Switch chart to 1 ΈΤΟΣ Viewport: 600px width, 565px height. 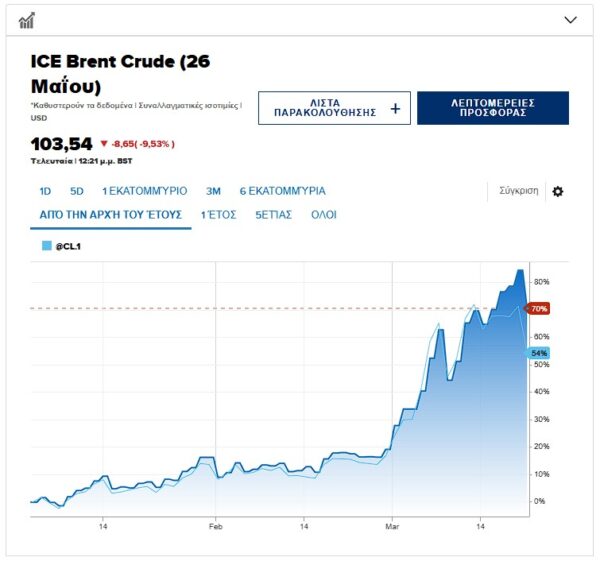(218, 215)
